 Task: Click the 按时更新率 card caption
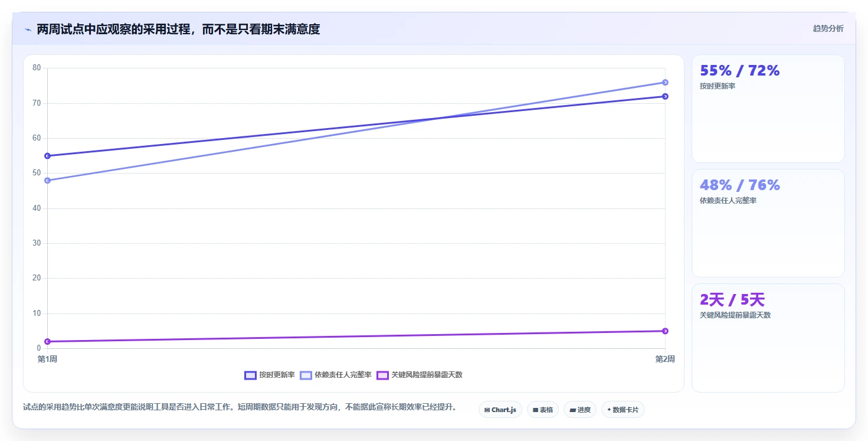718,86
